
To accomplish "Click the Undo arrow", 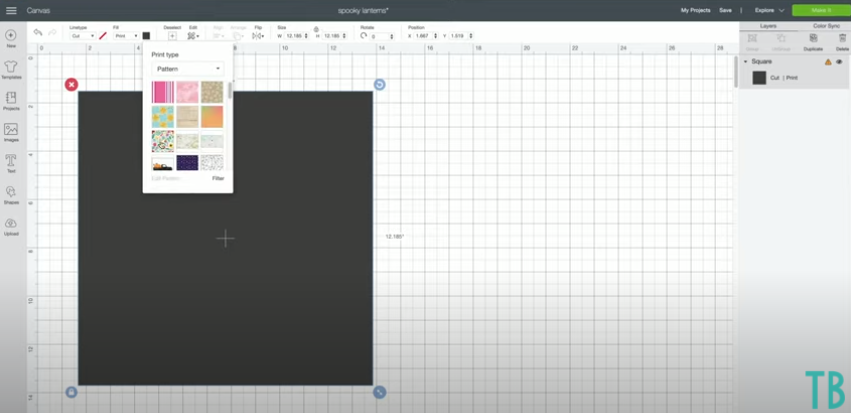I will point(38,33).
